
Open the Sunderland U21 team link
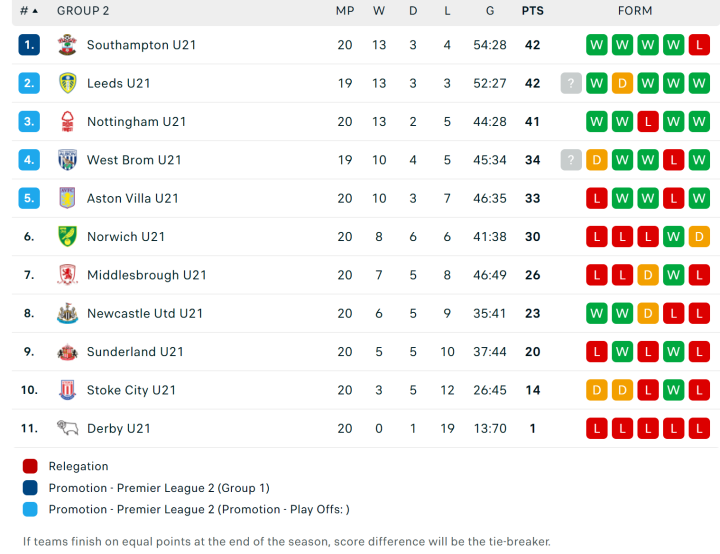(x=135, y=352)
